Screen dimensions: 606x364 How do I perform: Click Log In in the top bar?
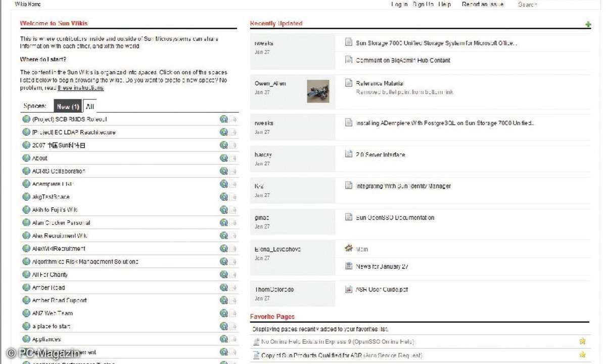pyautogui.click(x=399, y=4)
